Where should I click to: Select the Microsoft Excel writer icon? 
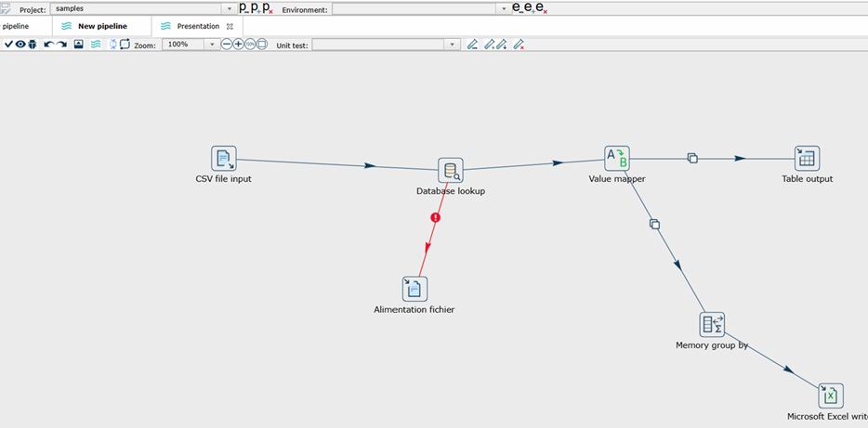[x=831, y=396]
